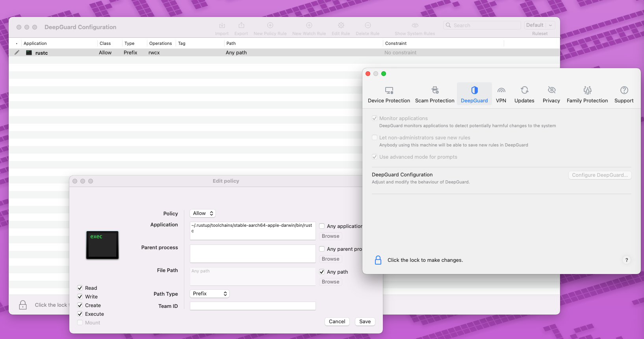
Task: Uncheck the Execute permission checkbox
Action: [x=80, y=314]
